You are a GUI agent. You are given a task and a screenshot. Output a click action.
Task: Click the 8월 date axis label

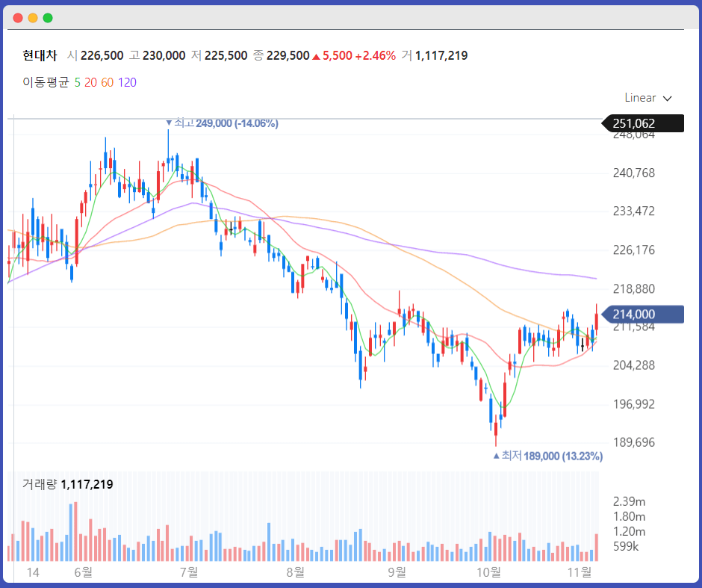click(x=296, y=572)
